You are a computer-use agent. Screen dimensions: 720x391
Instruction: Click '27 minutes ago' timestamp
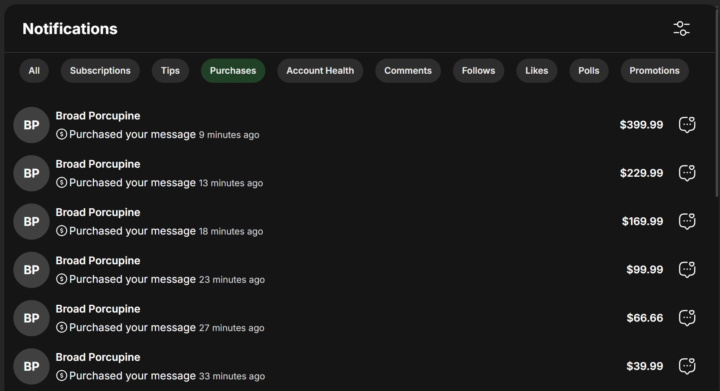pyautogui.click(x=231, y=328)
